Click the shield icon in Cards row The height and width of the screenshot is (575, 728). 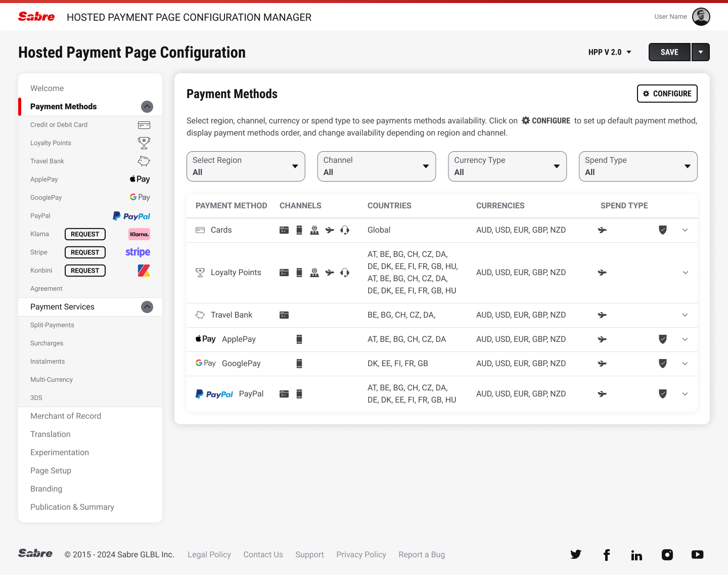pyautogui.click(x=663, y=230)
